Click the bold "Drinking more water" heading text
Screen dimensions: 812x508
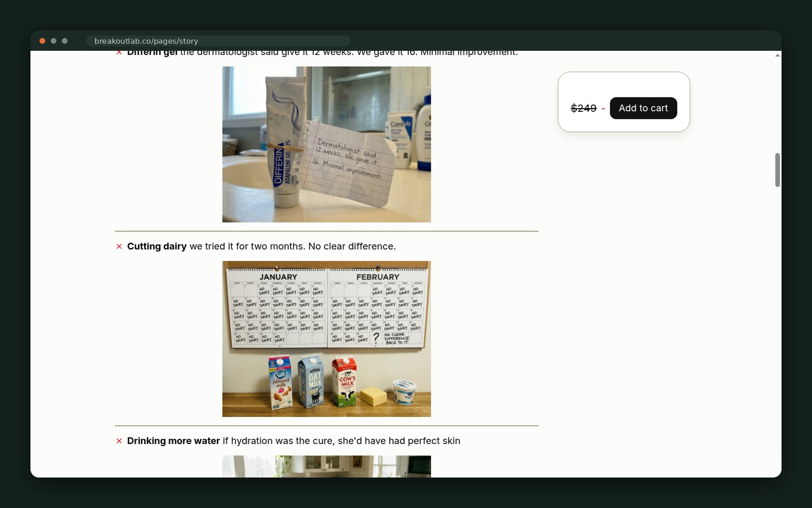tap(174, 441)
